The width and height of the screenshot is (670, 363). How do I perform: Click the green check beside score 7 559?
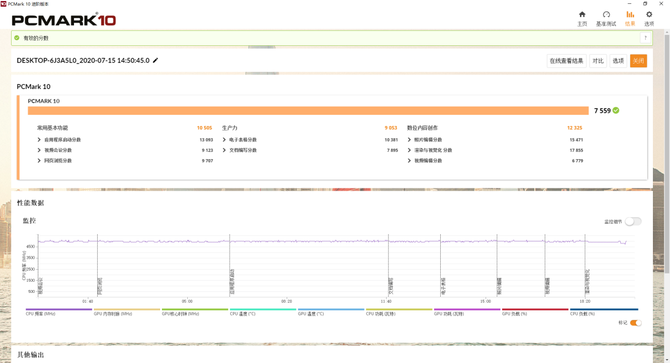pyautogui.click(x=616, y=111)
